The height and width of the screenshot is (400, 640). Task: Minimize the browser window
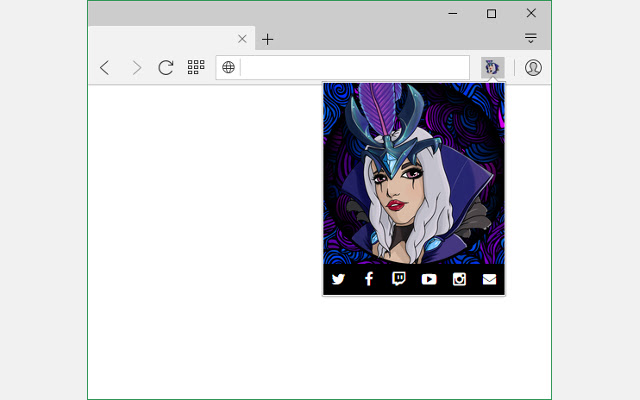(x=453, y=13)
